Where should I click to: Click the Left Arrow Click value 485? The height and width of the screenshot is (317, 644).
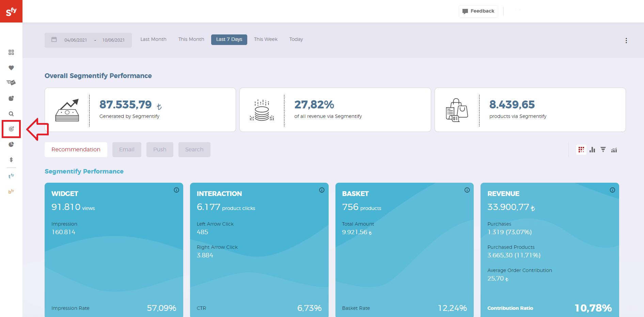(x=202, y=232)
